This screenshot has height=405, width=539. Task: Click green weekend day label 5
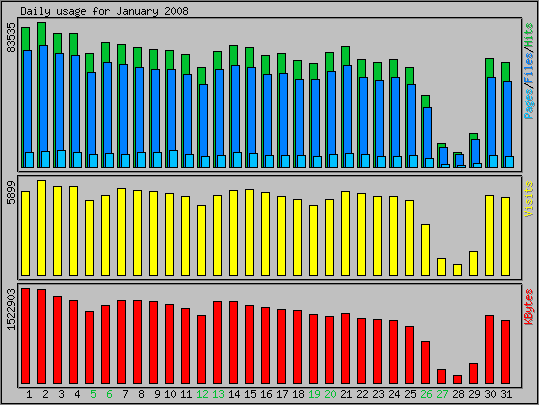(x=93, y=394)
